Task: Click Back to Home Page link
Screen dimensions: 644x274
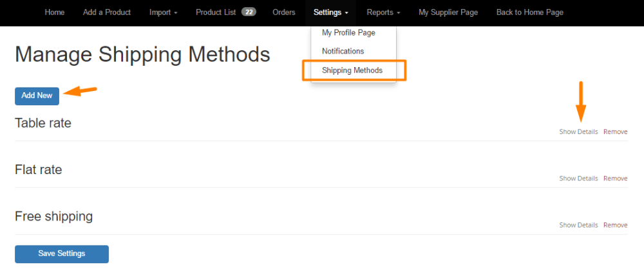Action: [x=530, y=12]
